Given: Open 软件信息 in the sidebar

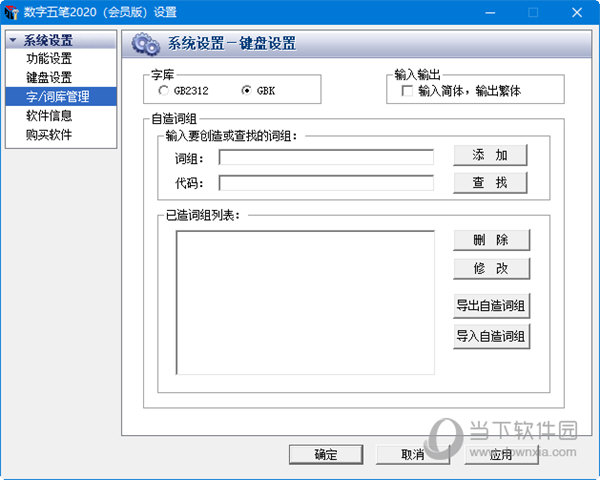Looking at the screenshot, I should click(x=49, y=115).
